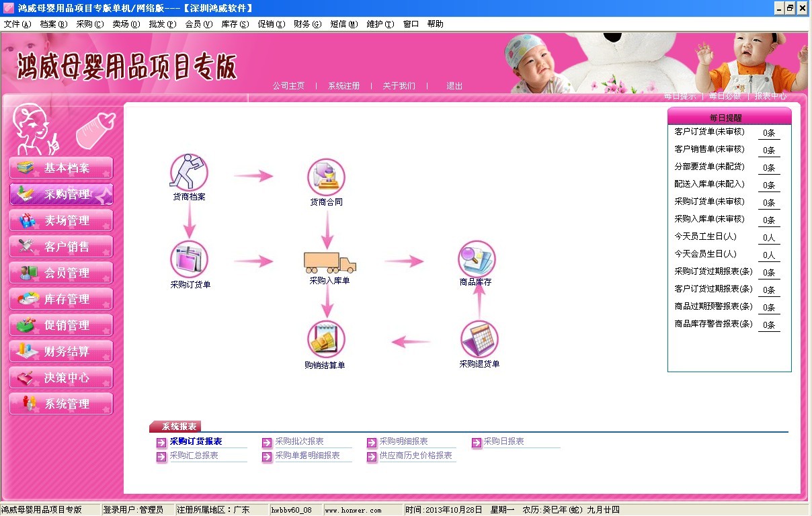812x516 pixels.
Task: Click the 购销结算单 settlement icon
Action: coord(326,340)
